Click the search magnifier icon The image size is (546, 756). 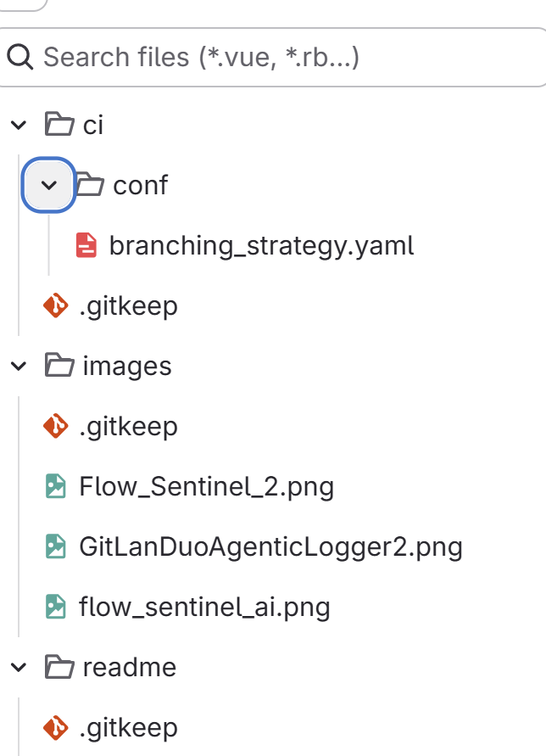pos(20,58)
